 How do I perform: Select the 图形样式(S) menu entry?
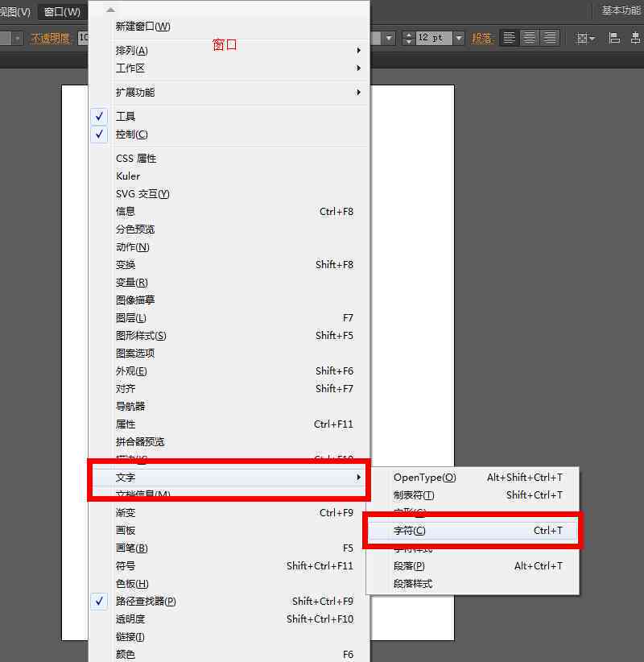coord(229,336)
